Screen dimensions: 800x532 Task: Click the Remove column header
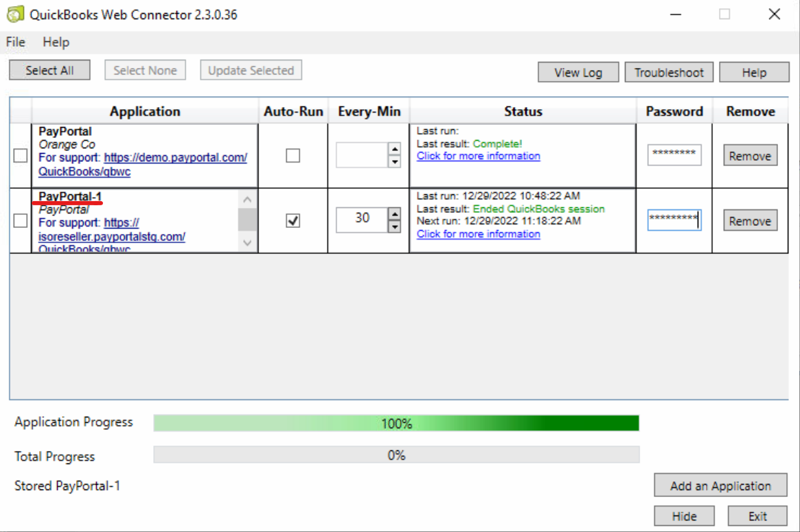[x=751, y=111]
